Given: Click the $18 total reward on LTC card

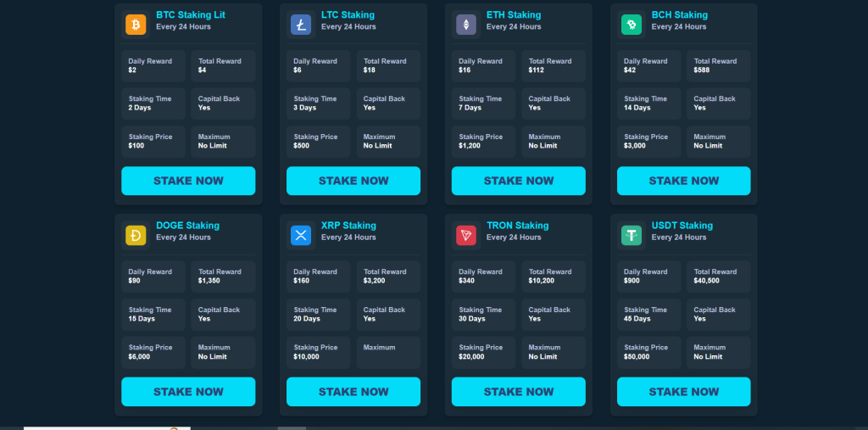Looking at the screenshot, I should pos(370,70).
